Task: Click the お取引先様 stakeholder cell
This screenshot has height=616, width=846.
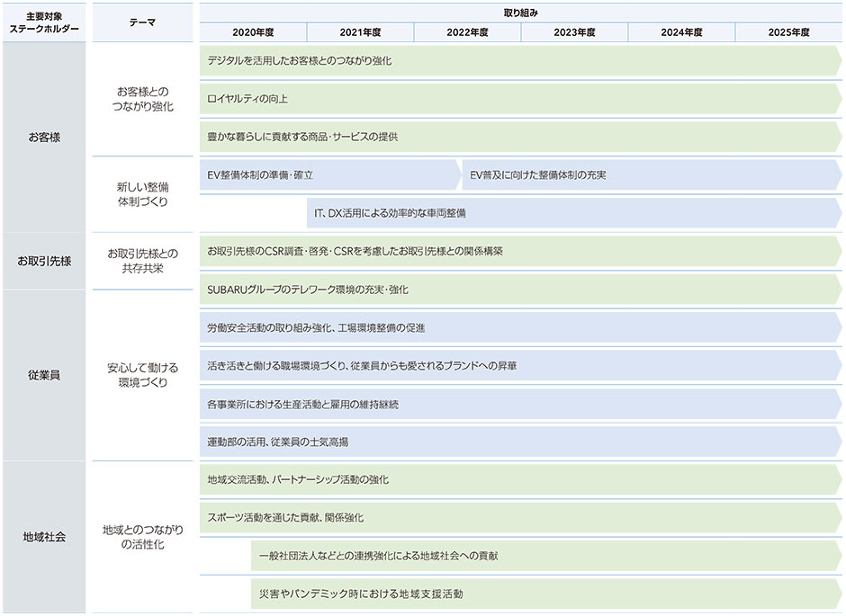Action: (44, 262)
